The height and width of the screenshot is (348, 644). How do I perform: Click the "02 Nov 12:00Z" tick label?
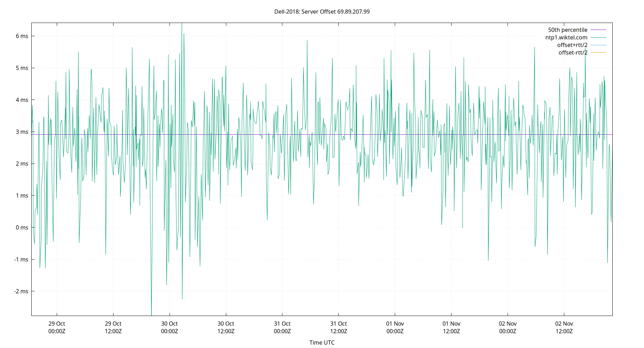[x=564, y=327]
